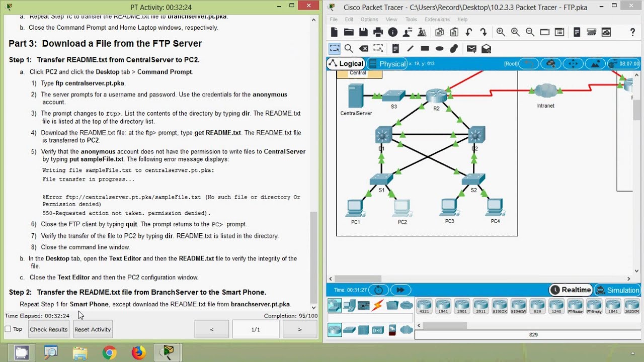Select the Draw Rectangle tool
This screenshot has width=644, height=362.
(425, 49)
